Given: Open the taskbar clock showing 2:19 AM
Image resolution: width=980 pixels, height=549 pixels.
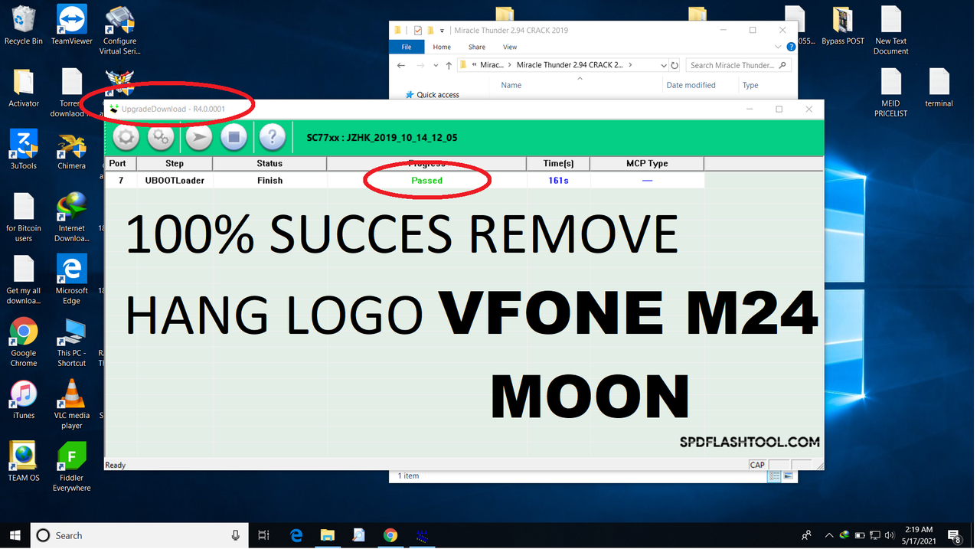Looking at the screenshot, I should [917, 535].
